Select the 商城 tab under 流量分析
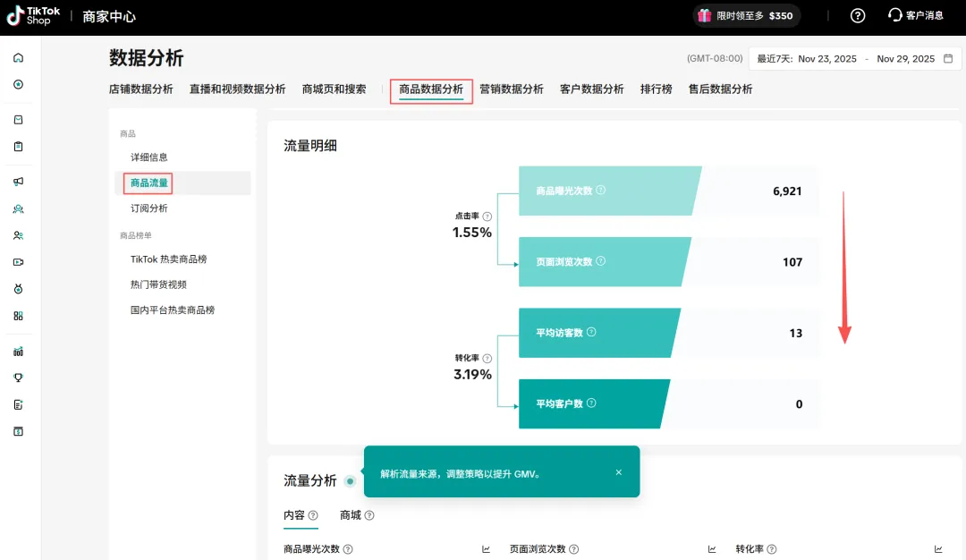Screen dimensions: 966x560 coord(351,515)
